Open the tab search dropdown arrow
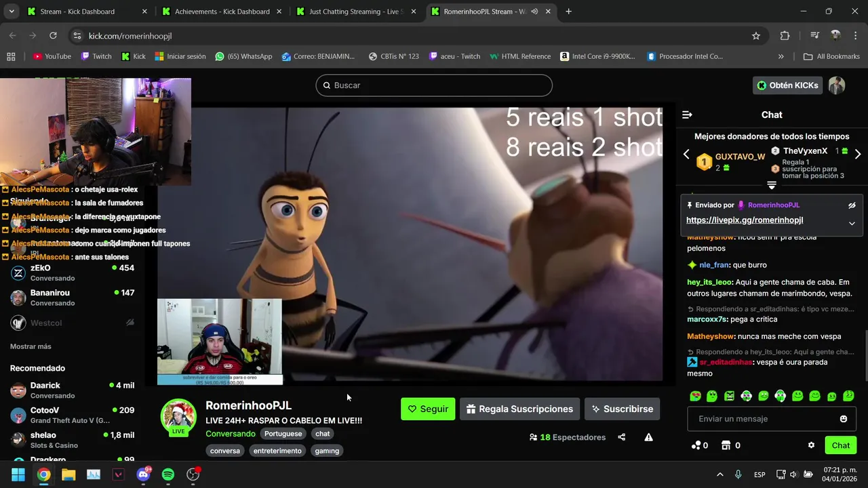868x488 pixels. click(x=12, y=12)
